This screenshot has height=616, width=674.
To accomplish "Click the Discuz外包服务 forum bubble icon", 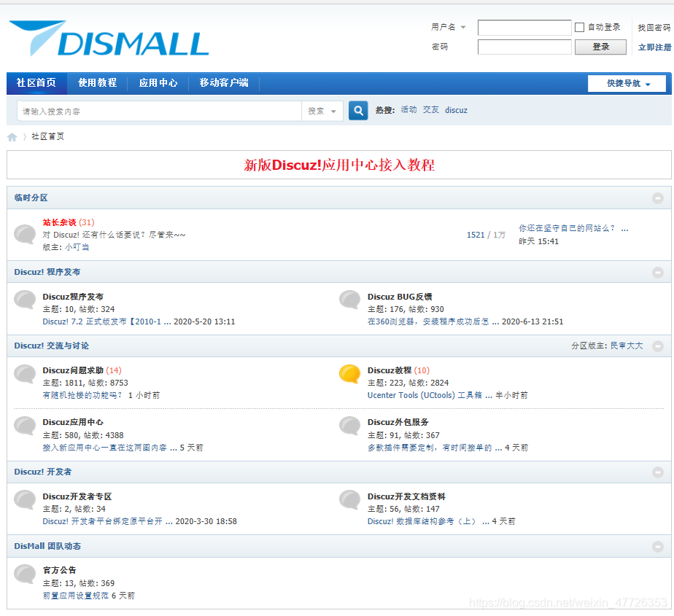I will coord(350,426).
